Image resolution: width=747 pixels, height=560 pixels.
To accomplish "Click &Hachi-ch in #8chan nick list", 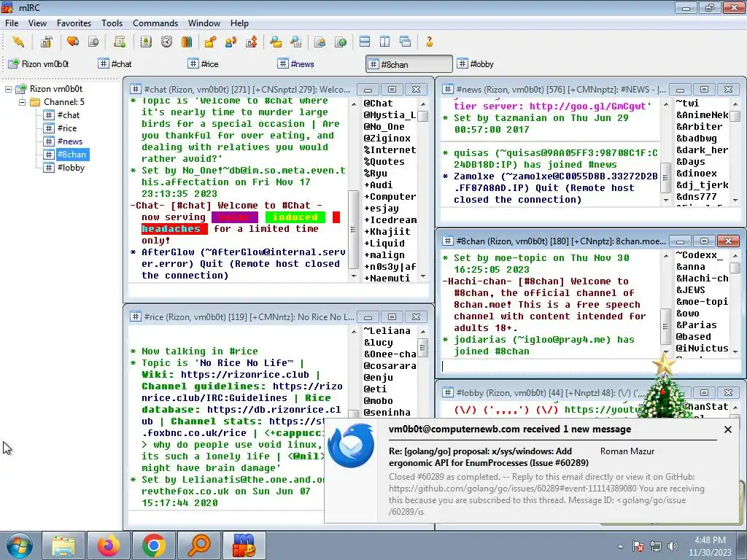I will coord(702,279).
